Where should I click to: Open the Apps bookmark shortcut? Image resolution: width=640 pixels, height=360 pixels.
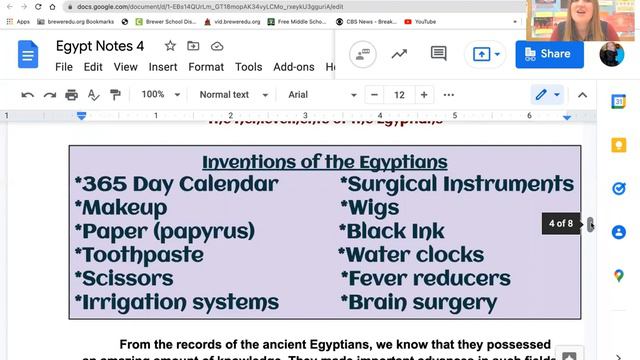[18, 22]
